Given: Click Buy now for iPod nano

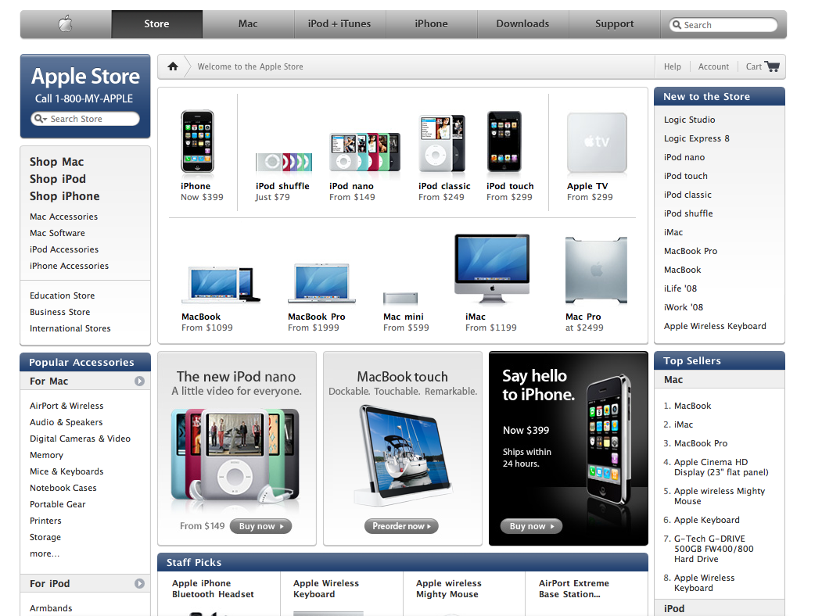Looking at the screenshot, I should click(261, 526).
